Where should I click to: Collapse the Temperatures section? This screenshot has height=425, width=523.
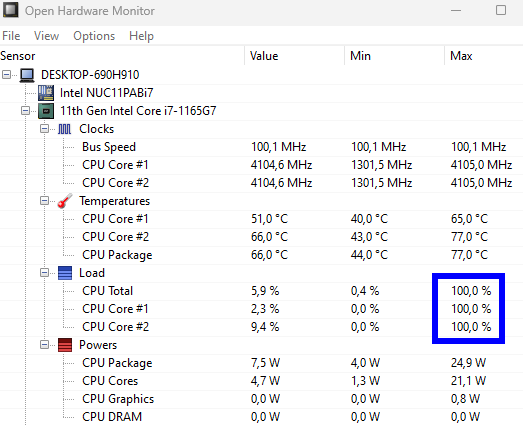(x=44, y=200)
